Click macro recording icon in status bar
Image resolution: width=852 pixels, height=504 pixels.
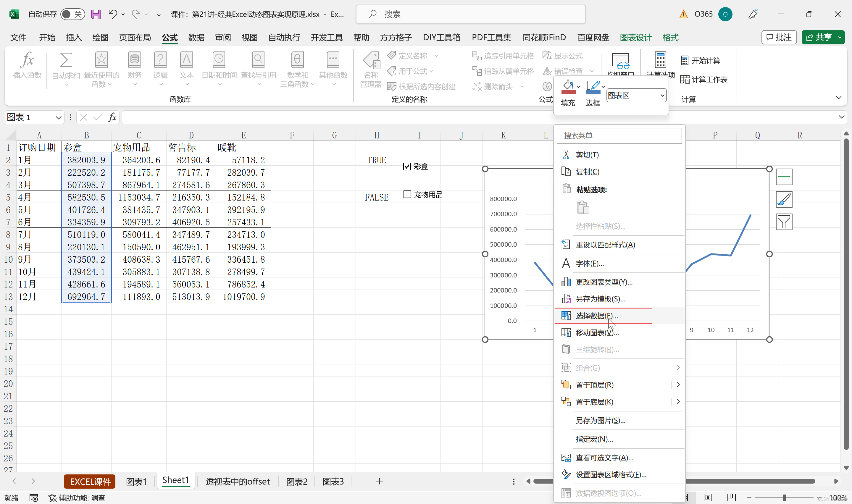tap(34, 498)
